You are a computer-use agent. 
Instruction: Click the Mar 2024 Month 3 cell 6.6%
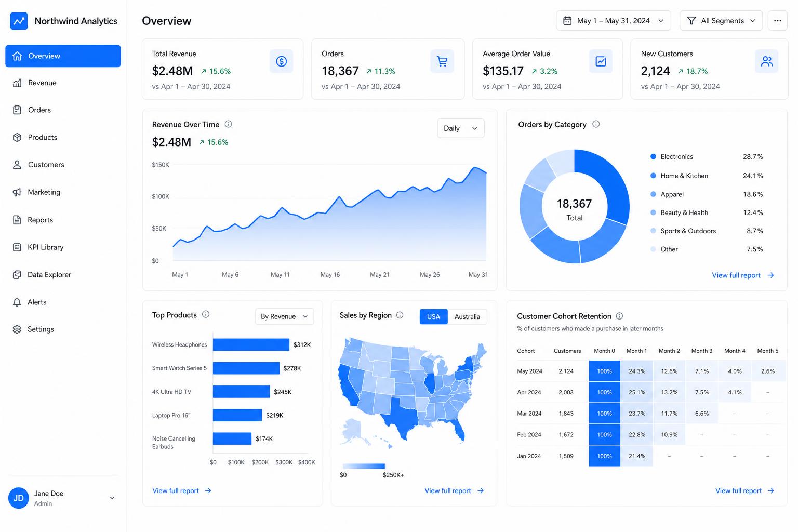coord(702,414)
